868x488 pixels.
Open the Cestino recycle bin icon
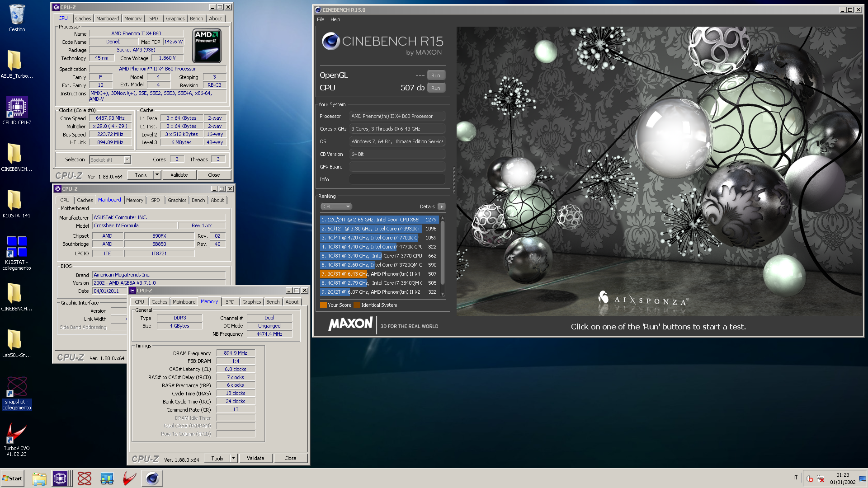point(17,18)
